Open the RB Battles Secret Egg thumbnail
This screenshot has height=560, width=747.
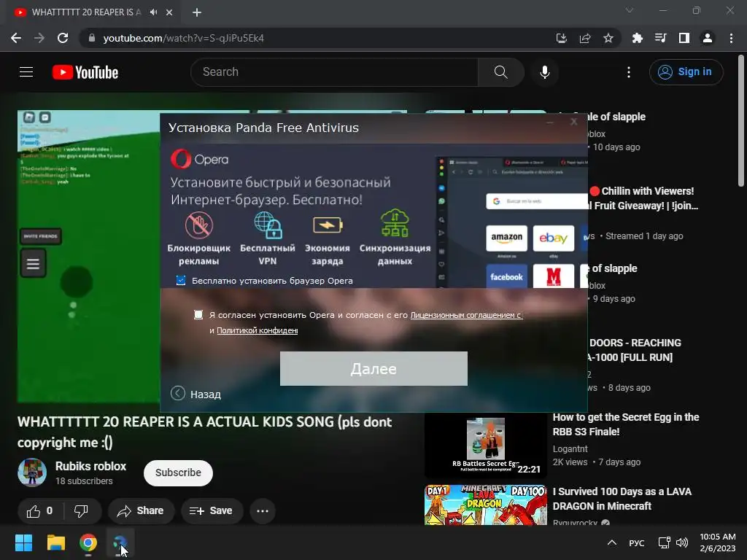(485, 446)
